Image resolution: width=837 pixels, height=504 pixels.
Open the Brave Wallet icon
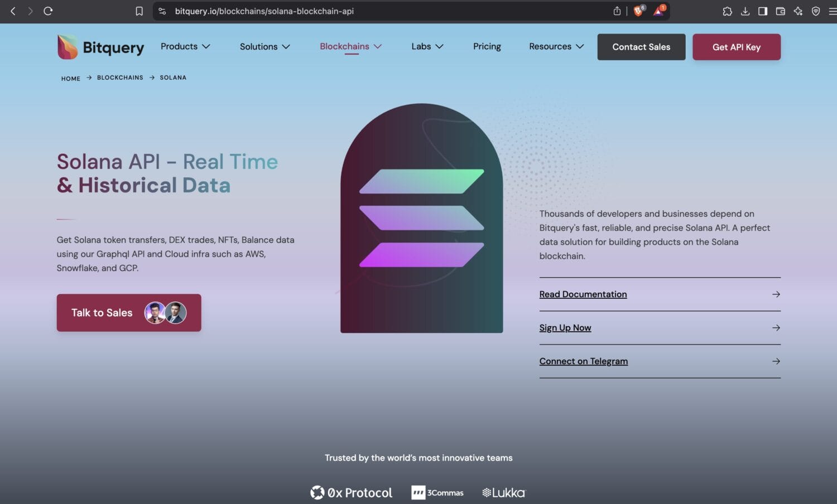(780, 11)
